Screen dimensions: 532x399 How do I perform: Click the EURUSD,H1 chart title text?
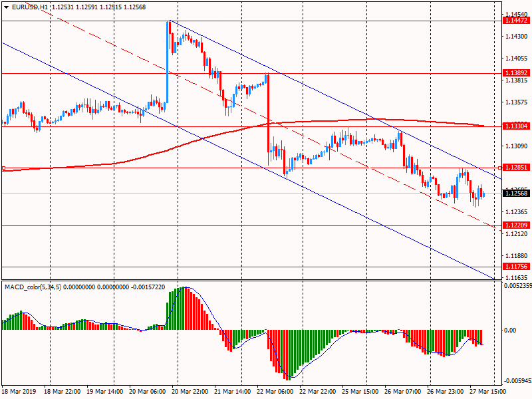tap(30, 7)
